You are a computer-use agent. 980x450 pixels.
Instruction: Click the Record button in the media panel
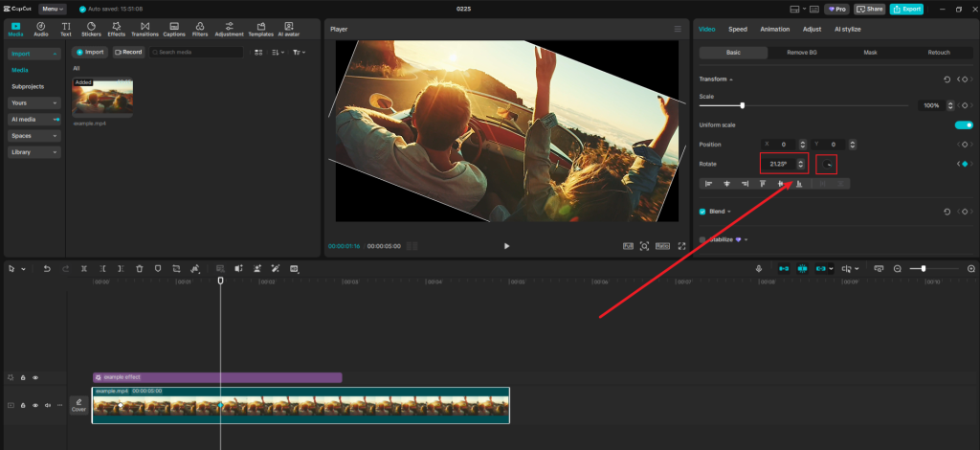click(x=128, y=53)
